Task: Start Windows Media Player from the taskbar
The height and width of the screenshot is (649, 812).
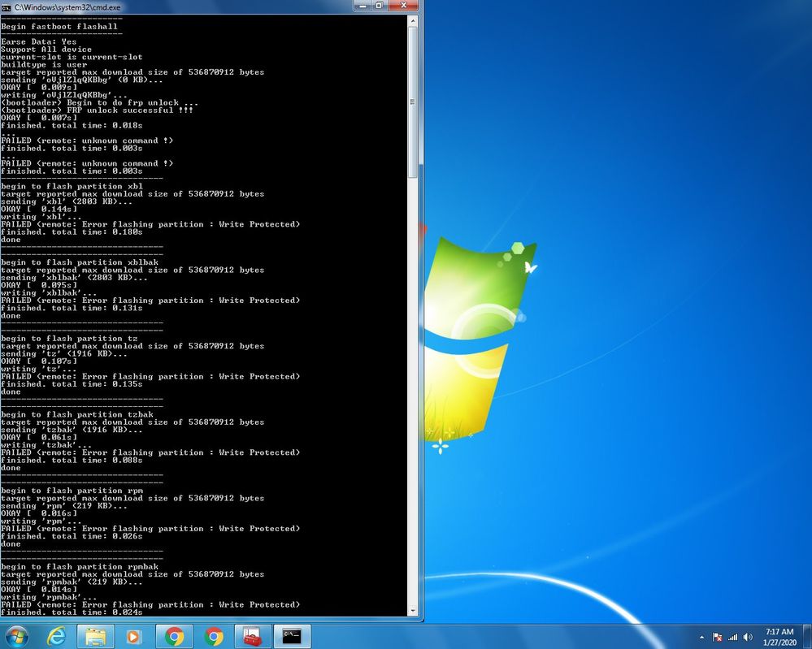Action: (x=134, y=636)
